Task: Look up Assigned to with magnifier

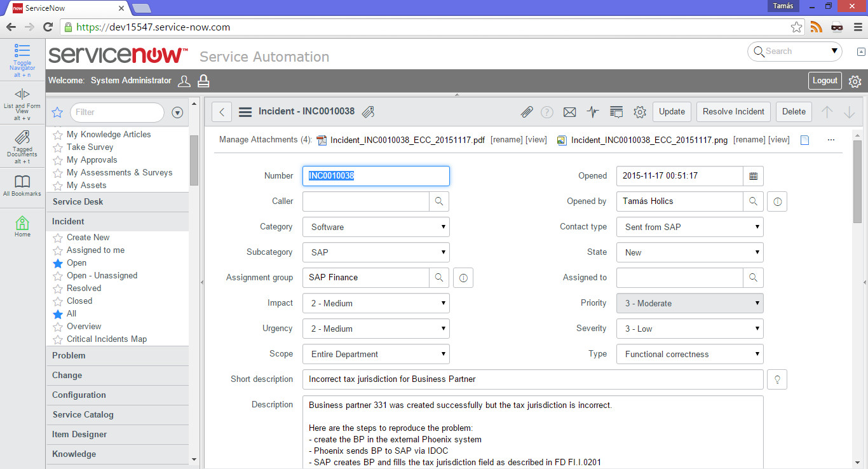Action: 753,278
